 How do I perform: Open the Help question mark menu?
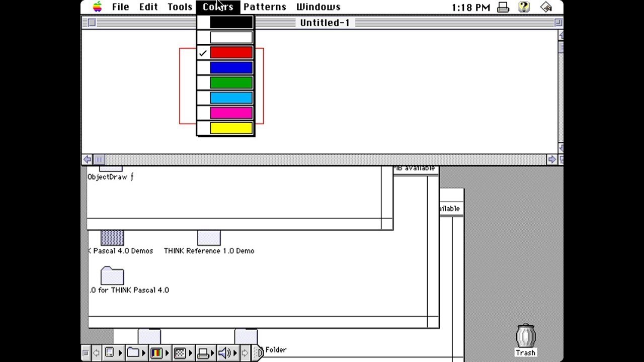(524, 7)
